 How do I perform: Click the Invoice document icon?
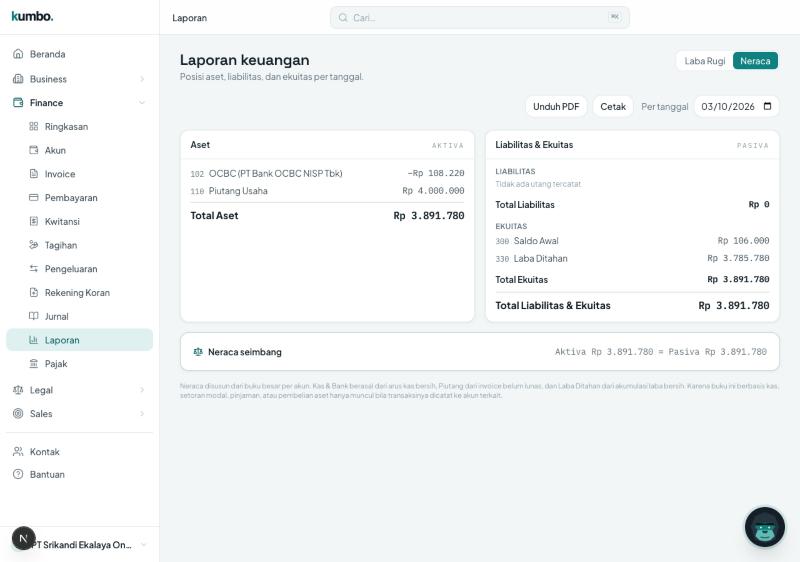point(34,173)
